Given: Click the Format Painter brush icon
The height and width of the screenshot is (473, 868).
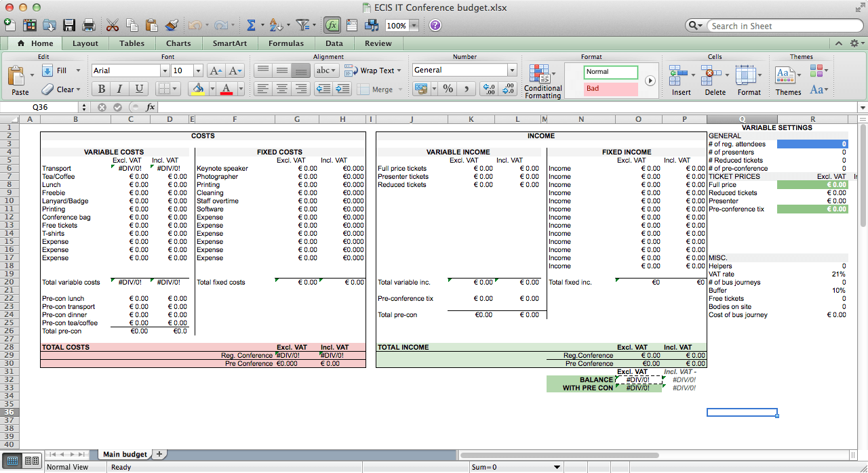Looking at the screenshot, I should 172,26.
